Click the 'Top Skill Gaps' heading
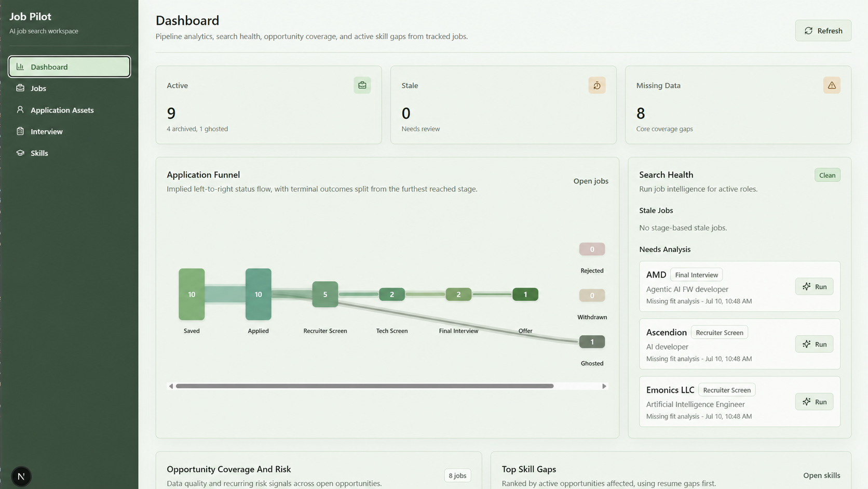Image resolution: width=868 pixels, height=489 pixels. [x=529, y=469]
